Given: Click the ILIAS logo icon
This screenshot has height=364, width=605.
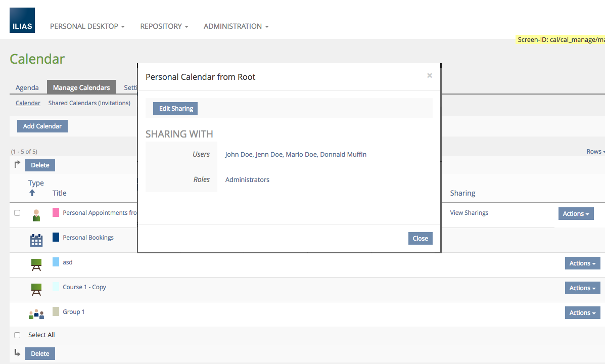Looking at the screenshot, I should pyautogui.click(x=22, y=21).
